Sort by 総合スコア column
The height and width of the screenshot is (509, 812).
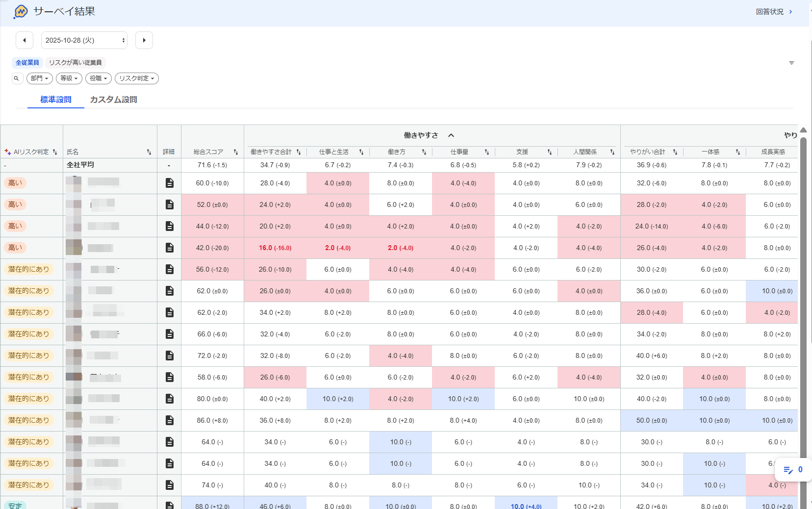(235, 152)
